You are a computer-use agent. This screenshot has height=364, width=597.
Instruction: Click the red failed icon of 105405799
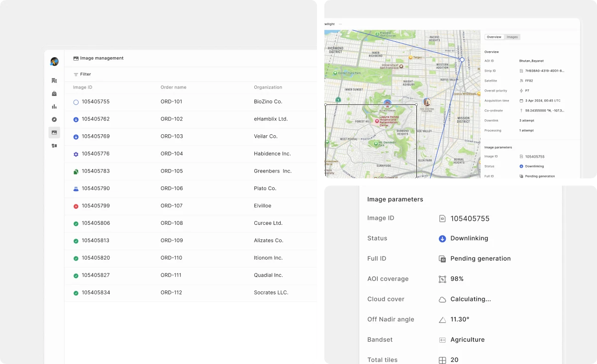click(x=76, y=206)
